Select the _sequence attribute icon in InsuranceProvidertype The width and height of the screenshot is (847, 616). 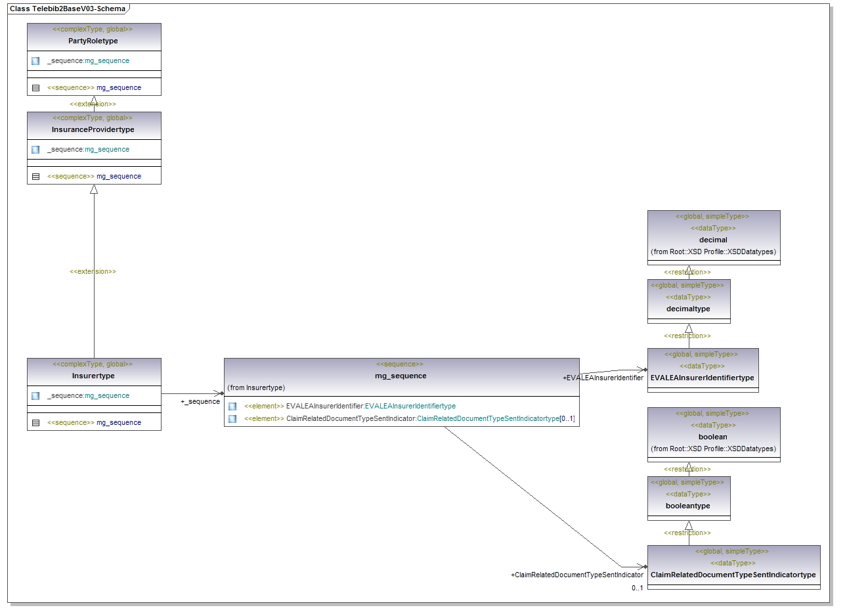point(35,150)
